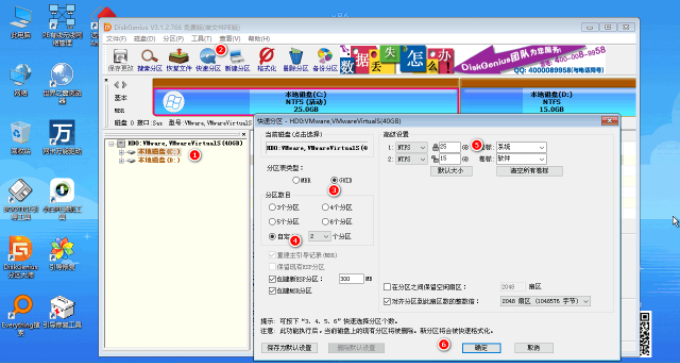
Task: Click the 确定 confirm button
Action: click(x=481, y=348)
